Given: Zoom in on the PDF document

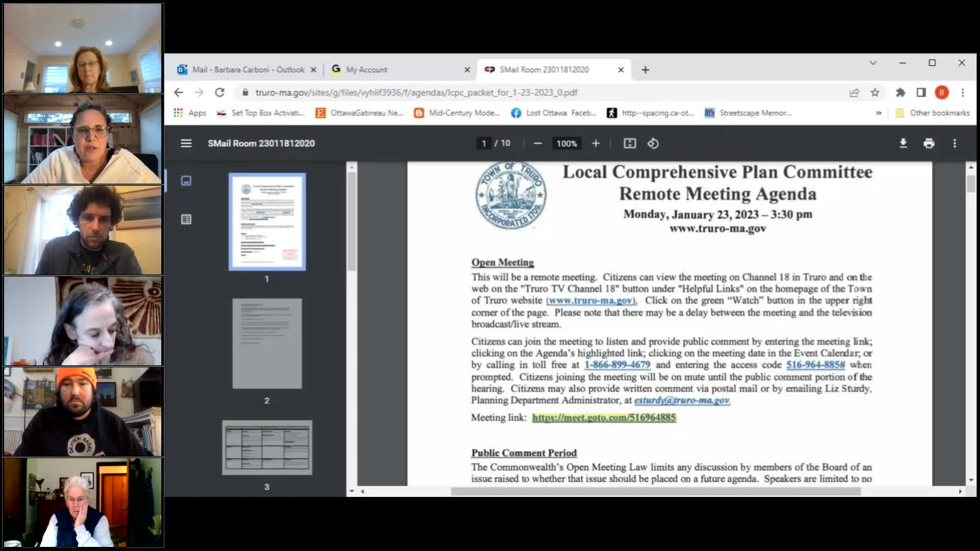Looking at the screenshot, I should [x=595, y=143].
